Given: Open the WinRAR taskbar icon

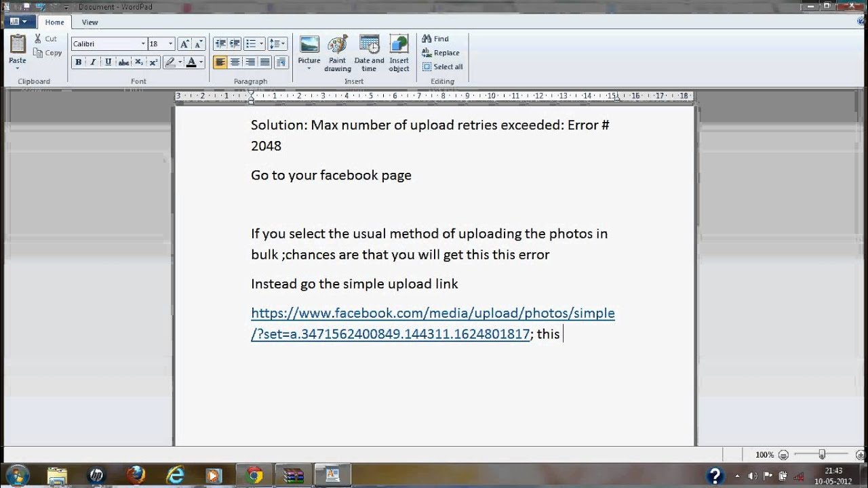Looking at the screenshot, I should (294, 475).
